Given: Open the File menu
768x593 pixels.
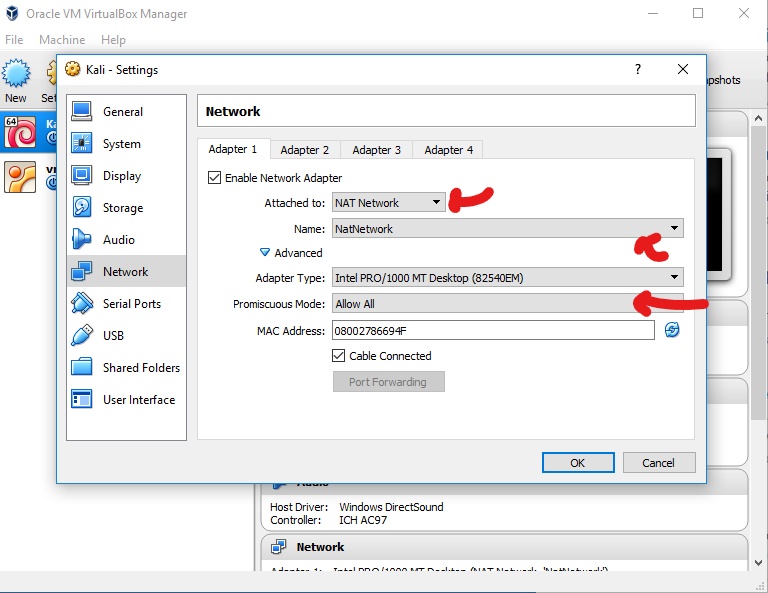Looking at the screenshot, I should (14, 40).
